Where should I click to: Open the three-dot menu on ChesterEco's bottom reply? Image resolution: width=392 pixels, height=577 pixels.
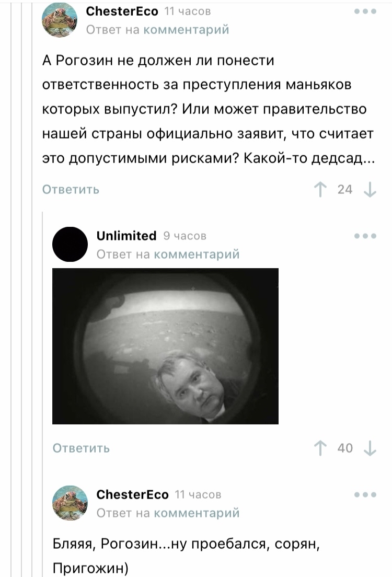(x=365, y=494)
